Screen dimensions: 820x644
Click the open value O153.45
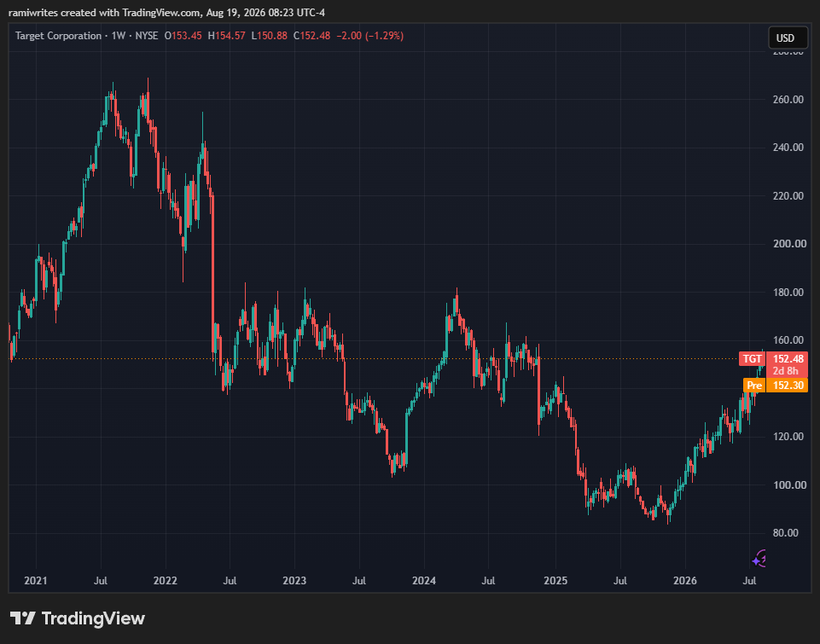[183, 36]
